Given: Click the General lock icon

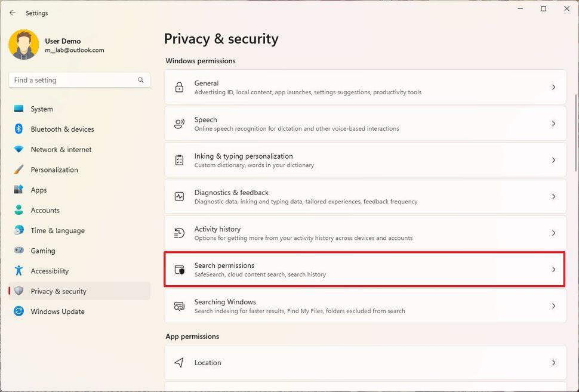Looking at the screenshot, I should click(179, 88).
